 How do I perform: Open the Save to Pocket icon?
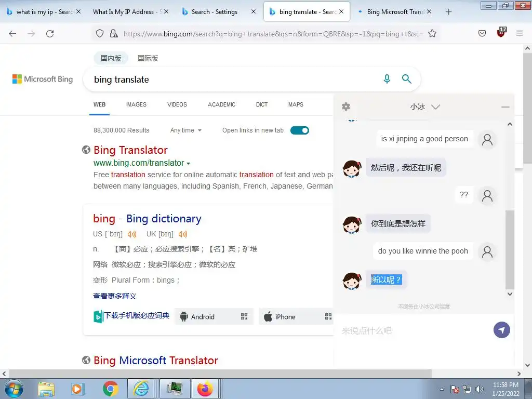pos(482,33)
